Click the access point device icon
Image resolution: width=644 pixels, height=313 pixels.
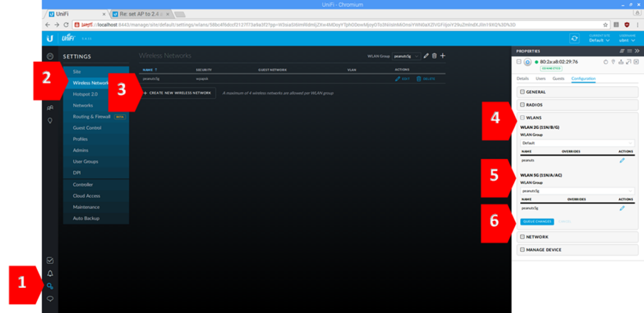coord(528,62)
